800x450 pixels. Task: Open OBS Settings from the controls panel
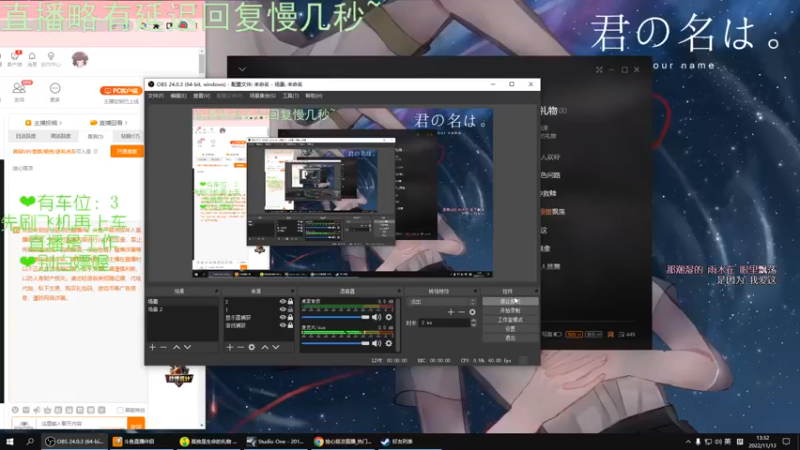[x=510, y=329]
